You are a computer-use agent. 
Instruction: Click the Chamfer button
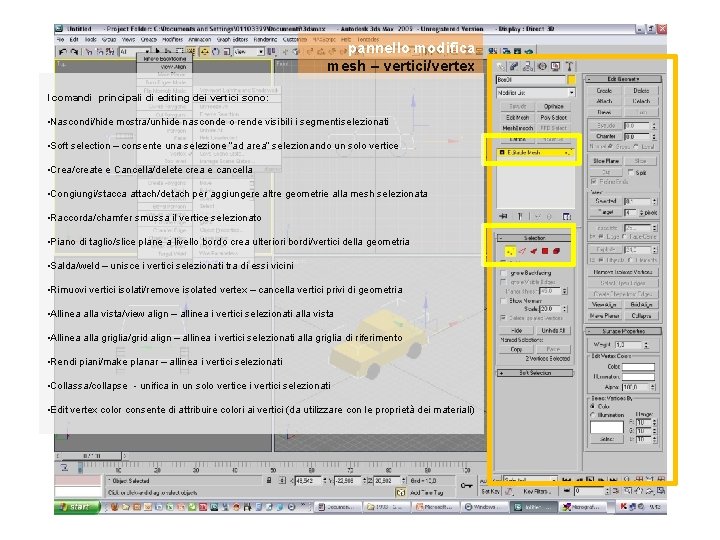tap(605, 136)
